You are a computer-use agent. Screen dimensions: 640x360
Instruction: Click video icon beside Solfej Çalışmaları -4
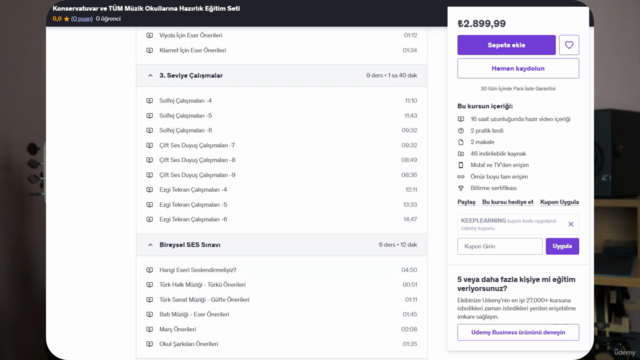pyautogui.click(x=150, y=100)
